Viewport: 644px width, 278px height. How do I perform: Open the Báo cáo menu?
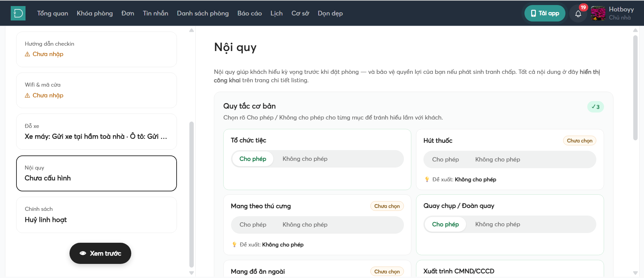pyautogui.click(x=249, y=13)
